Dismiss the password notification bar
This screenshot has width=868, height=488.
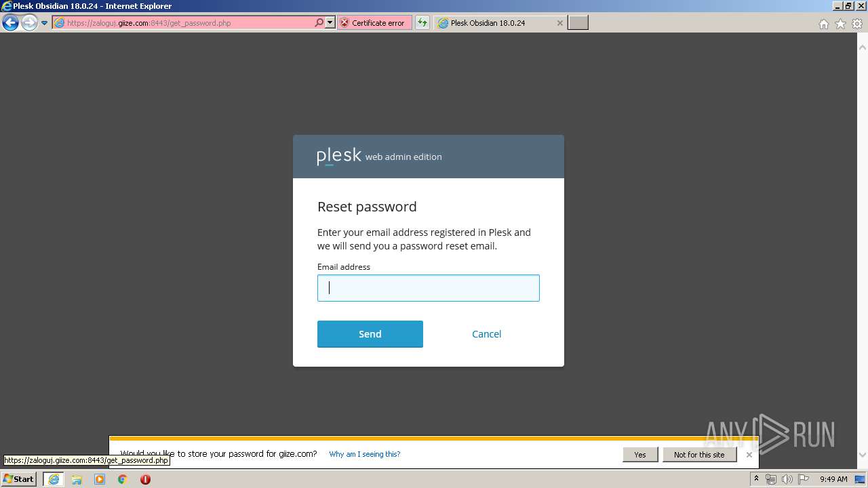749,455
